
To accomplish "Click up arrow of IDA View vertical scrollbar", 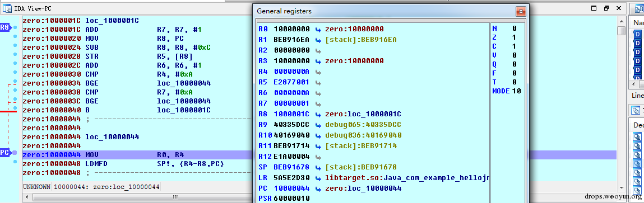I will [x=622, y=21].
